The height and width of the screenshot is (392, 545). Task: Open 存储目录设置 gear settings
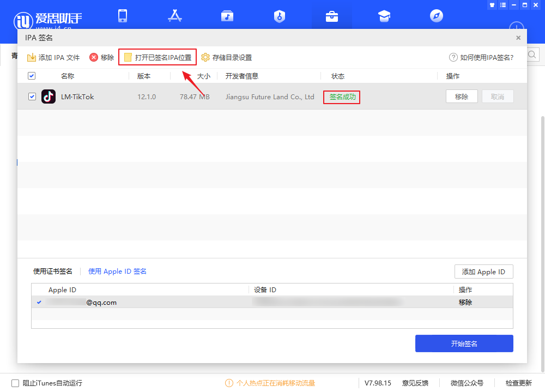[x=226, y=57]
